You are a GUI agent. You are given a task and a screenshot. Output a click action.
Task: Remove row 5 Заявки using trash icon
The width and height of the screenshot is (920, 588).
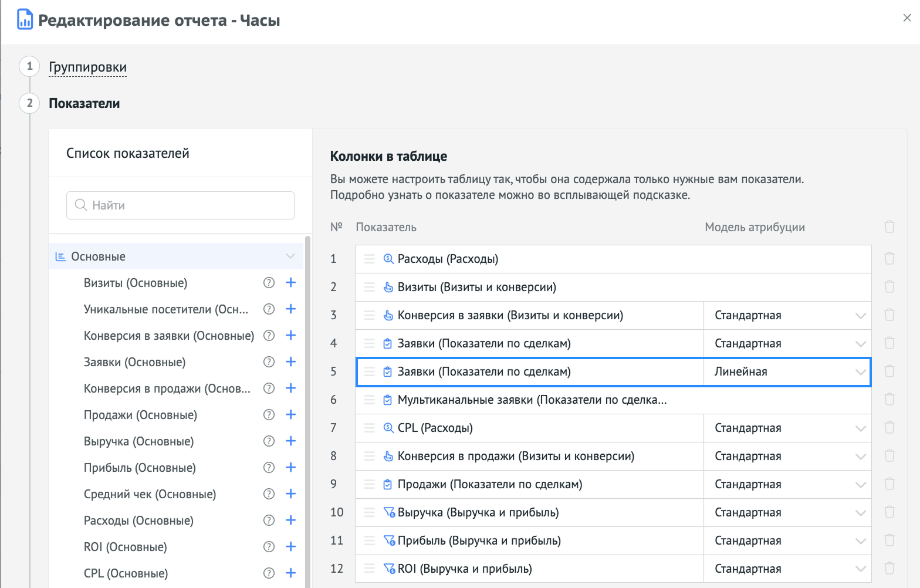(889, 371)
